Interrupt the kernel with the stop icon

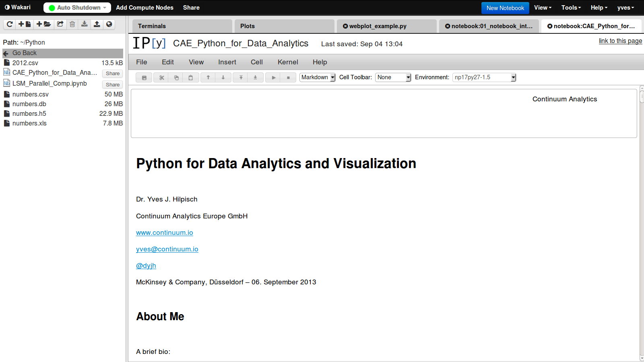[288, 78]
